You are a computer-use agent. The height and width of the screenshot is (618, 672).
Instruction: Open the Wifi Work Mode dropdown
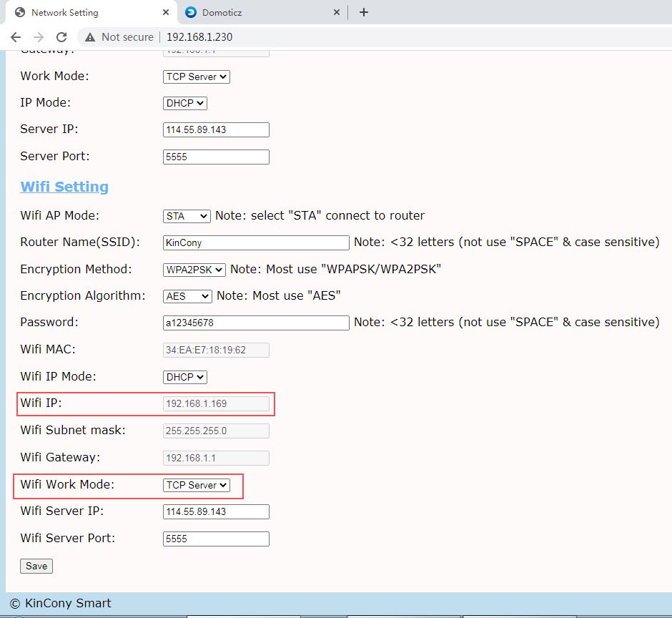(197, 485)
